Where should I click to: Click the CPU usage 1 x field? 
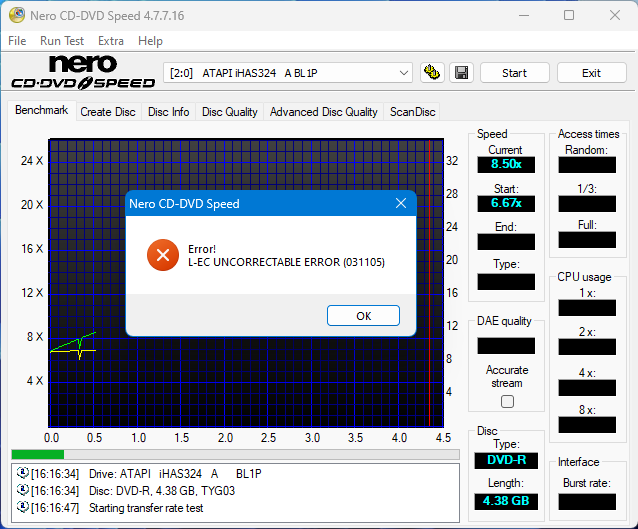click(587, 308)
